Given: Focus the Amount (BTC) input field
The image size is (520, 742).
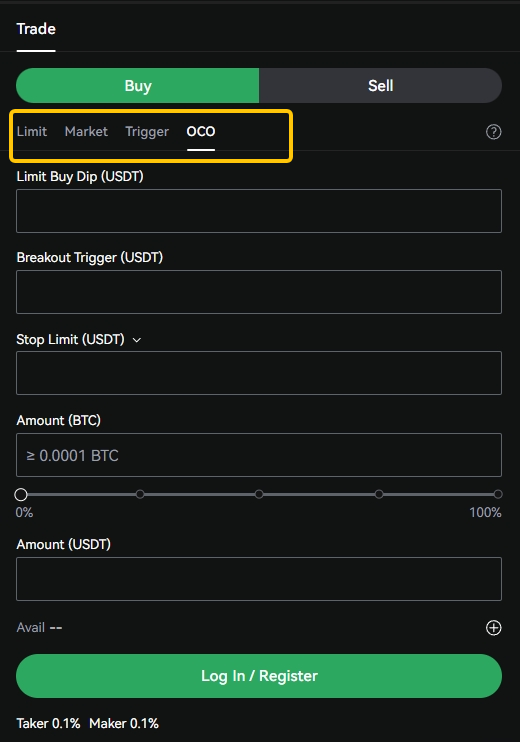Looking at the screenshot, I should coord(259,455).
